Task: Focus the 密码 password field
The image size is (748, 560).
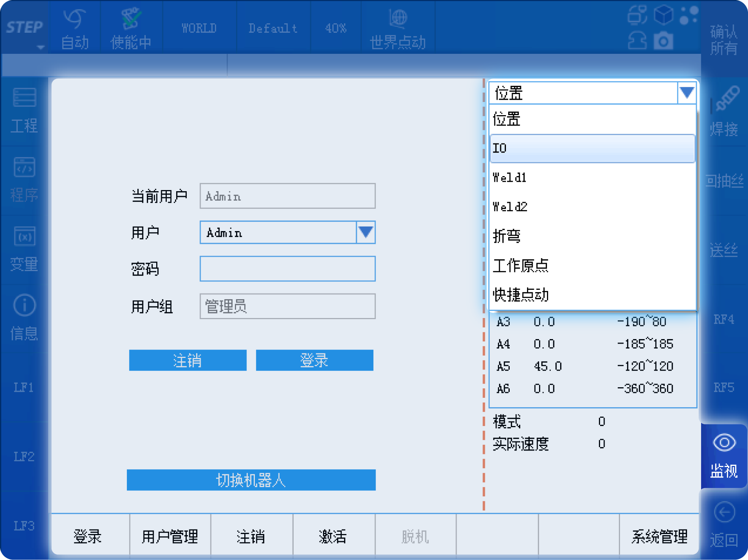Action: (288, 269)
